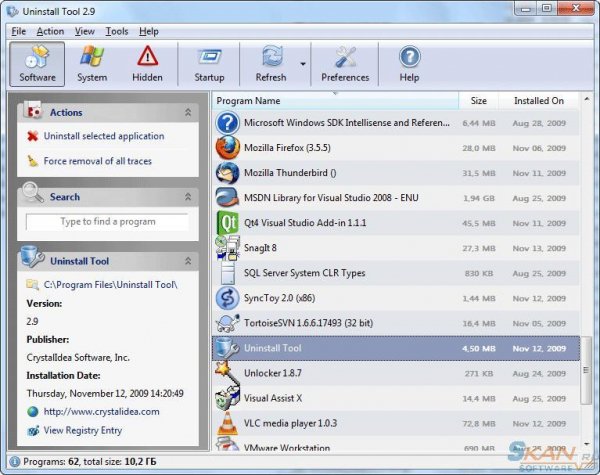
Task: Click the Visual Assist X icon
Action: point(227,398)
